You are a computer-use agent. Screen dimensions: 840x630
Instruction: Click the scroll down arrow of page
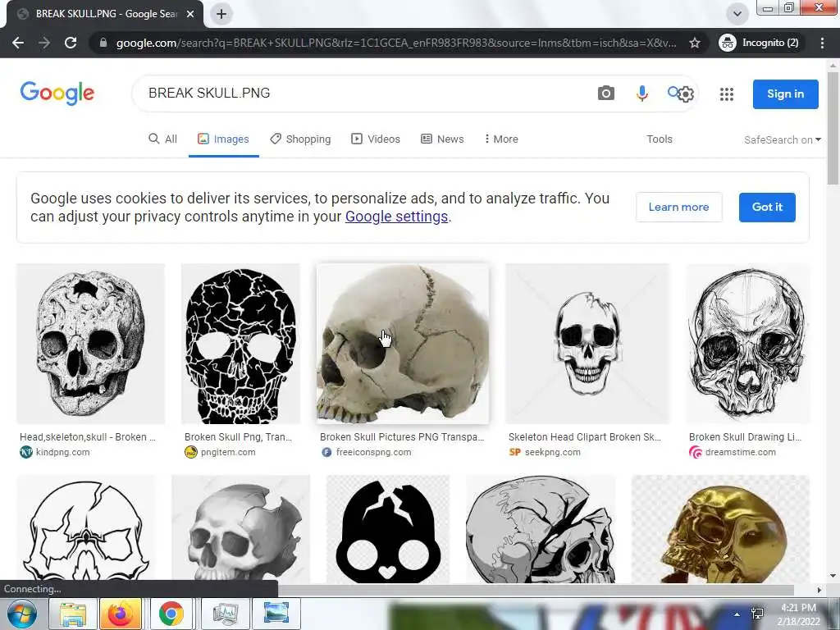point(833,576)
